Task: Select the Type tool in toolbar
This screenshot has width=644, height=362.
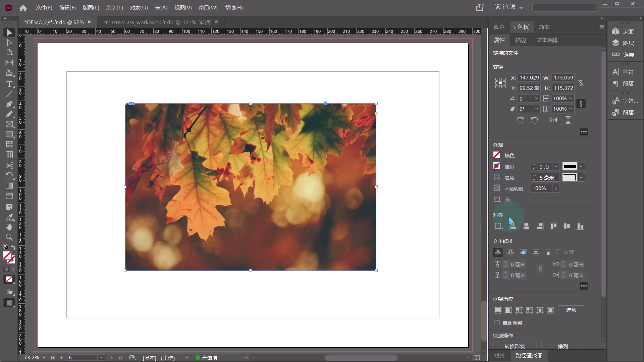Action: [x=9, y=84]
